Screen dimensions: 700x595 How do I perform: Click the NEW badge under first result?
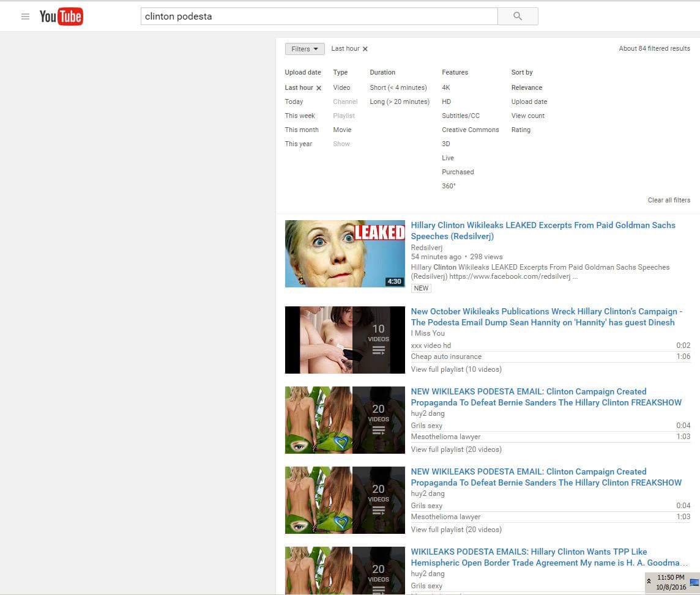click(x=421, y=288)
